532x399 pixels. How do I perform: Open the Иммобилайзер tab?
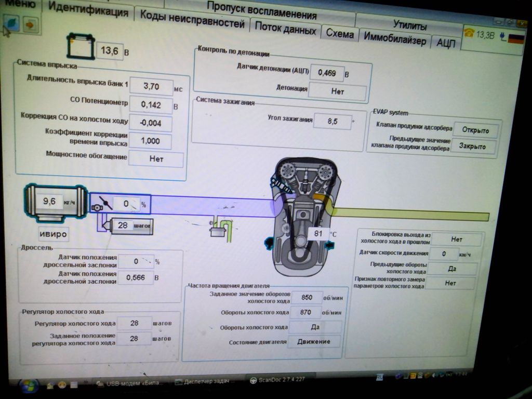395,38
